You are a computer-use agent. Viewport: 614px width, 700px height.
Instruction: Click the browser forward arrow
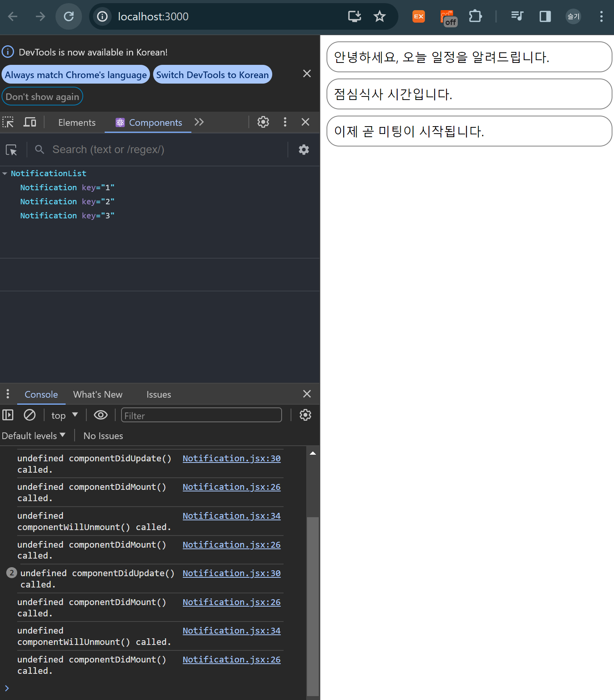[40, 16]
